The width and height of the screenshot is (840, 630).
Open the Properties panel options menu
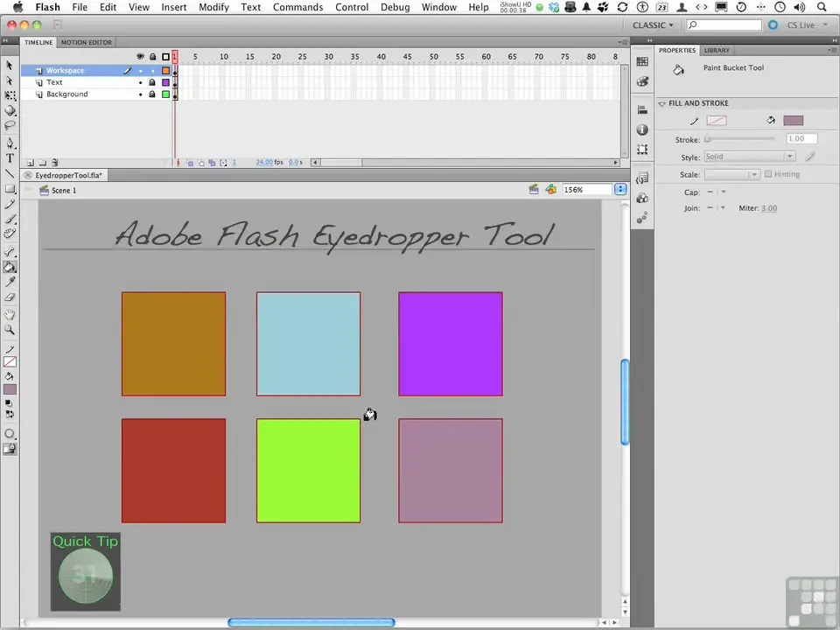click(831, 50)
